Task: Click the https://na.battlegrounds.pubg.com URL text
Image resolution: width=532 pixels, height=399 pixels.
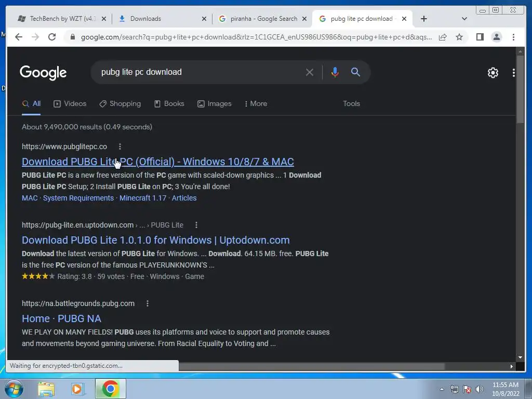Action: tap(78, 303)
